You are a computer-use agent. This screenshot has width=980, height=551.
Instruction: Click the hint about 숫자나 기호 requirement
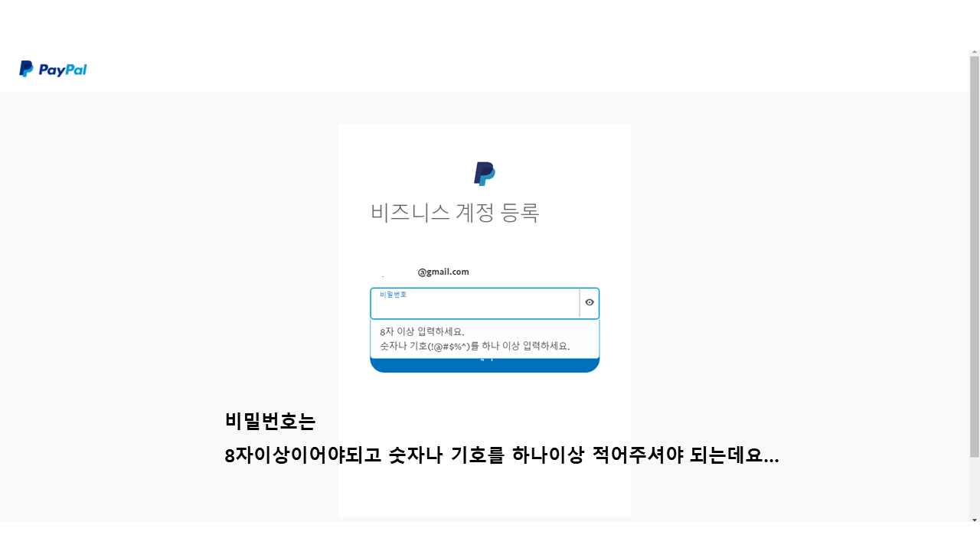point(475,346)
